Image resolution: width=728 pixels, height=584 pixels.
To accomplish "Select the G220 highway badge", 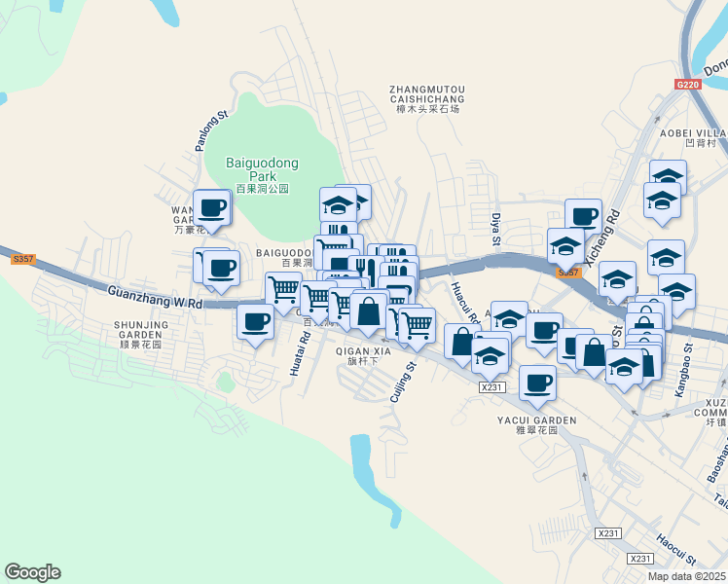I will coord(687,85).
